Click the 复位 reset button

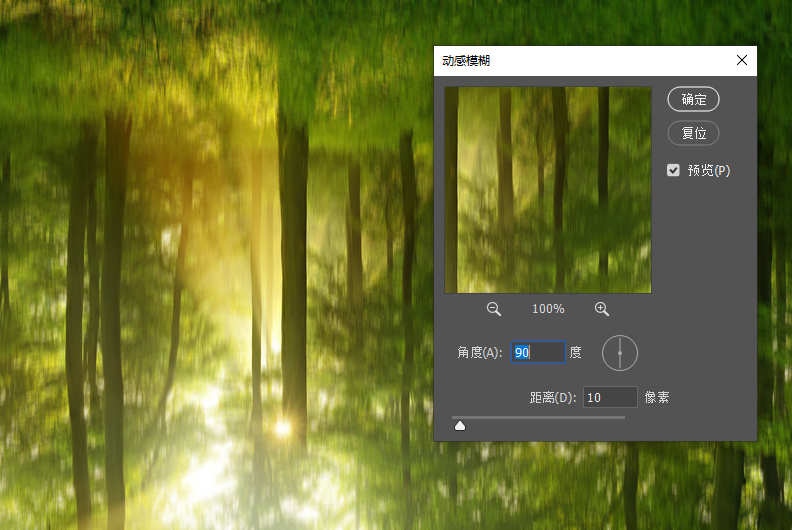click(x=694, y=133)
